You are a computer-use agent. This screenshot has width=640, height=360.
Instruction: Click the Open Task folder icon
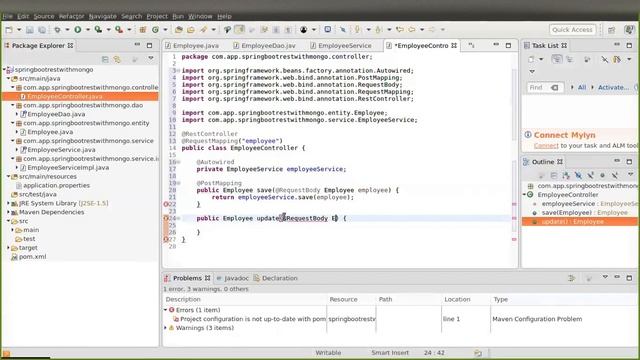pyautogui.click(x=191, y=29)
